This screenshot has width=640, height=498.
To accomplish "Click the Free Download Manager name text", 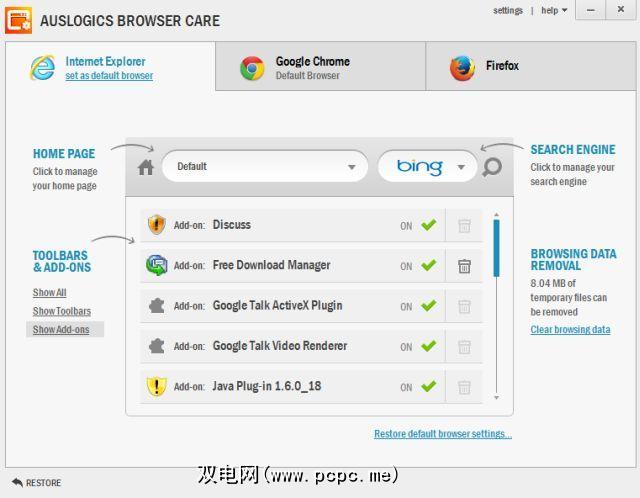I will [x=271, y=265].
